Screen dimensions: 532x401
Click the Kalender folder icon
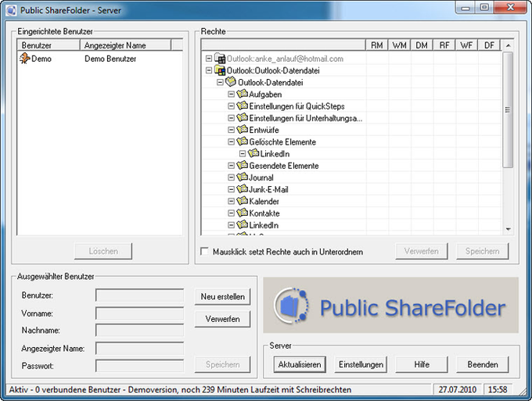(x=242, y=200)
